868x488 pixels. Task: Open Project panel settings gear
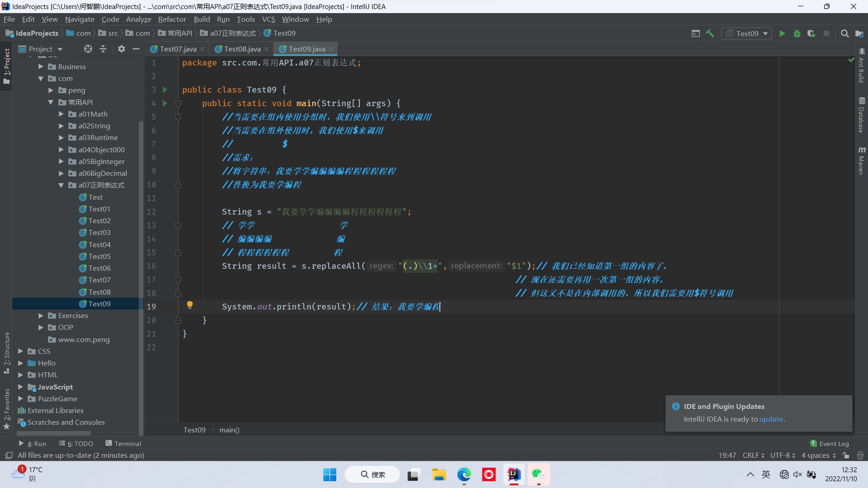pos(121,49)
